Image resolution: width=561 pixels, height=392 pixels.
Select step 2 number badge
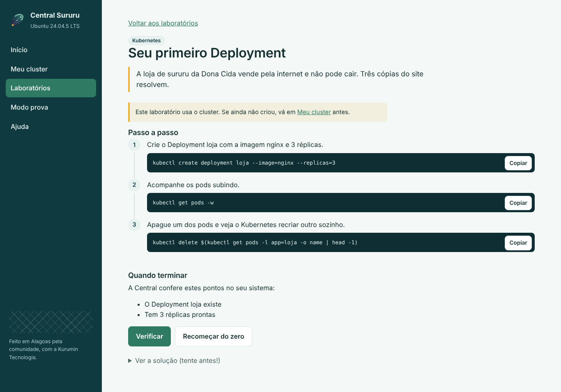pyautogui.click(x=134, y=185)
